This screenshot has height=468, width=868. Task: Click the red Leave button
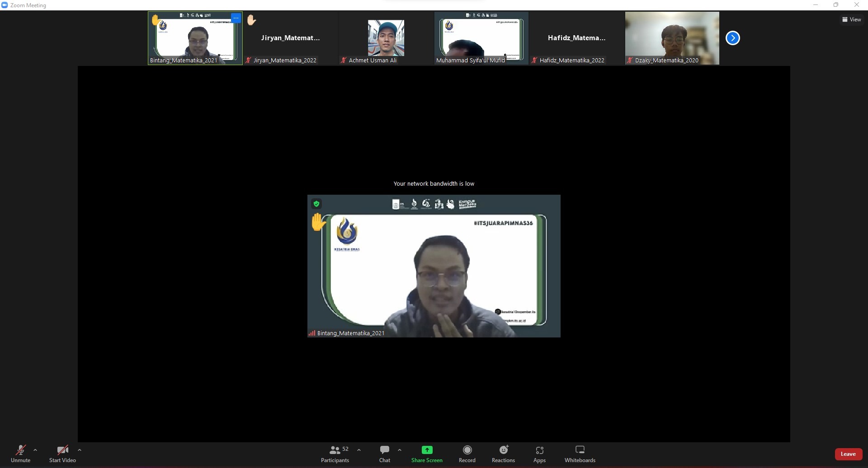(x=848, y=454)
